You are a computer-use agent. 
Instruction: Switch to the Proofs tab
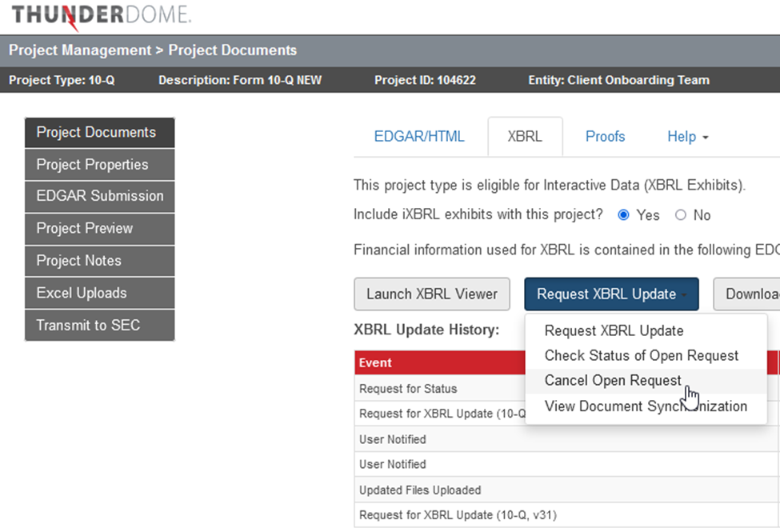[605, 137]
